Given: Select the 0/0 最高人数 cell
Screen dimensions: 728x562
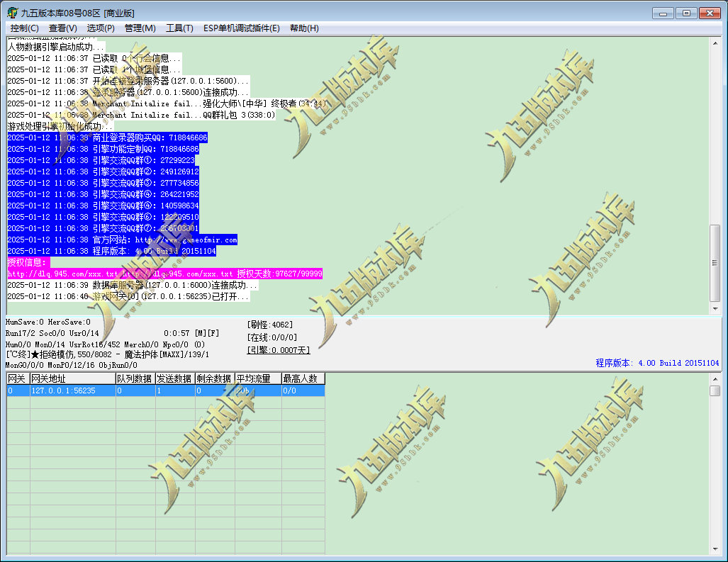Looking at the screenshot, I should 303,390.
